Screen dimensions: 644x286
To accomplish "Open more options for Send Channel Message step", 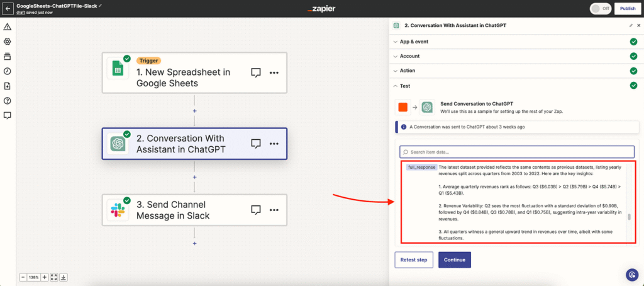I will 274,210.
